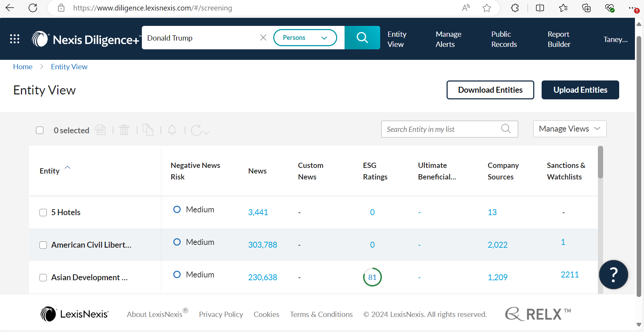Viewport: 644px width, 332px height.
Task: Click the Nexis Diligence+ logo
Action: coord(86,39)
